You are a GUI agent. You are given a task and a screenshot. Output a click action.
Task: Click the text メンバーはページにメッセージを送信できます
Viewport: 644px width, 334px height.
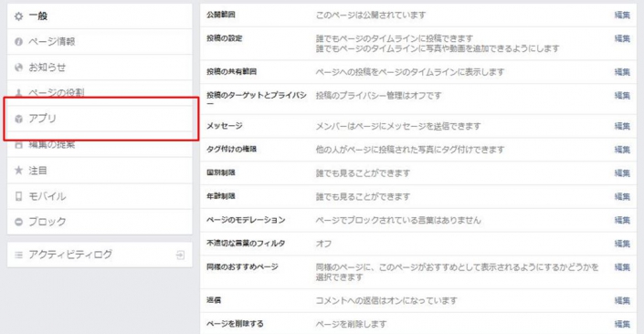pos(398,126)
